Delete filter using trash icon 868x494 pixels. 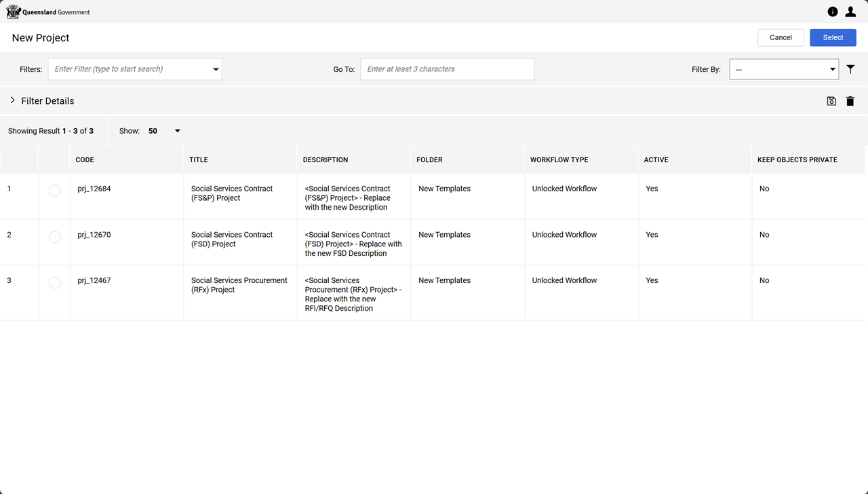[x=850, y=101]
